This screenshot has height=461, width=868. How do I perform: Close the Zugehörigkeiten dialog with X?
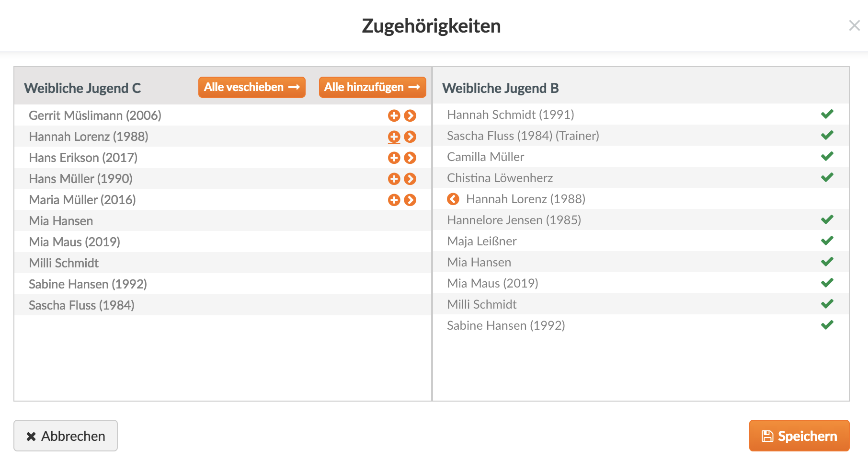pos(854,25)
